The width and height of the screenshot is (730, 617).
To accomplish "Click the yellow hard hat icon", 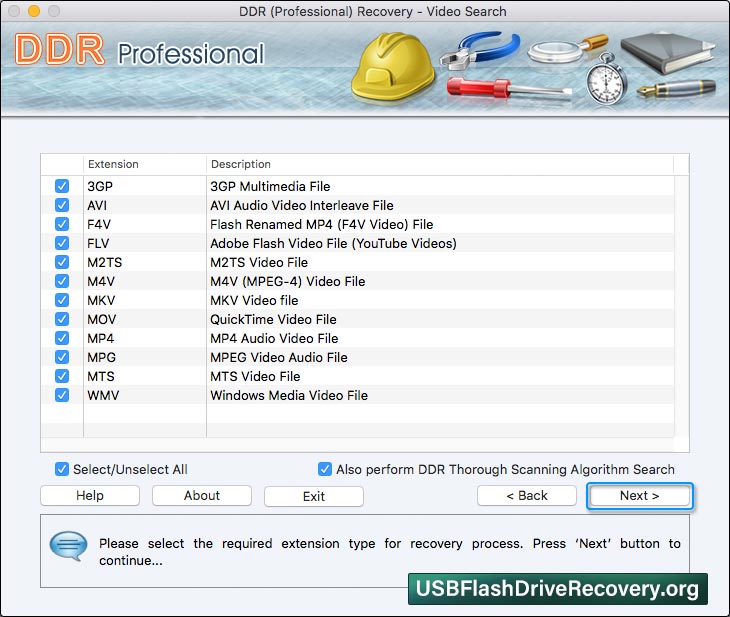I will [393, 68].
